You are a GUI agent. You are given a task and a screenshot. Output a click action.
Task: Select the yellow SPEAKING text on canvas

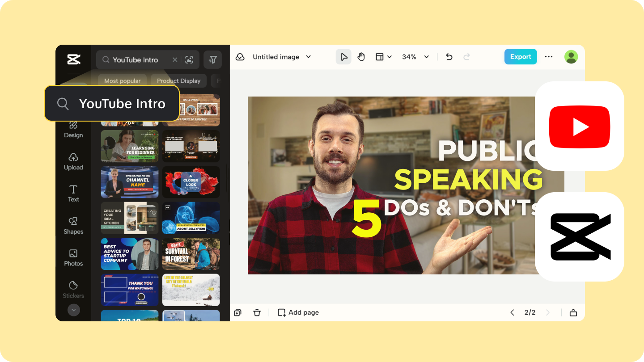pyautogui.click(x=468, y=180)
